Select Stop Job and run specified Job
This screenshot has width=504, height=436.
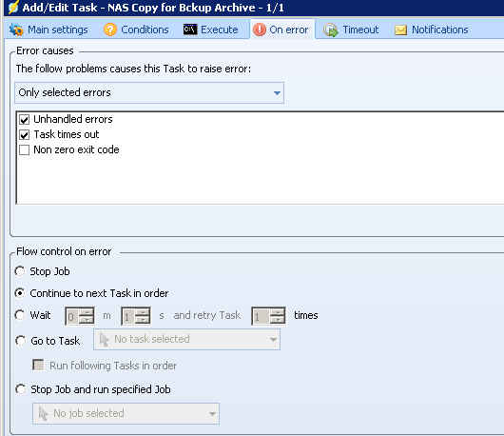point(20,389)
